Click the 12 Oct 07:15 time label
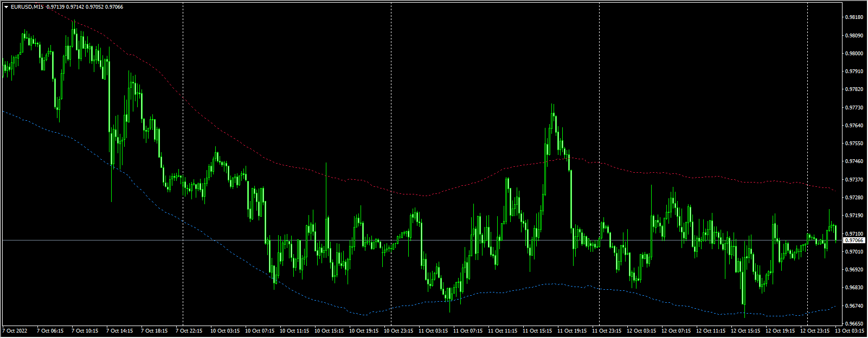The height and width of the screenshot is (338, 868). [x=676, y=330]
